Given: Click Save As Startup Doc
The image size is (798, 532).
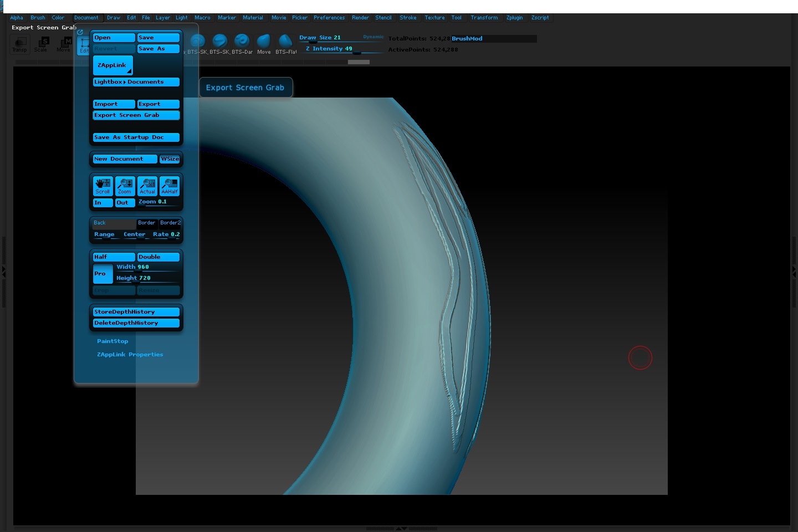Looking at the screenshot, I should (136, 137).
